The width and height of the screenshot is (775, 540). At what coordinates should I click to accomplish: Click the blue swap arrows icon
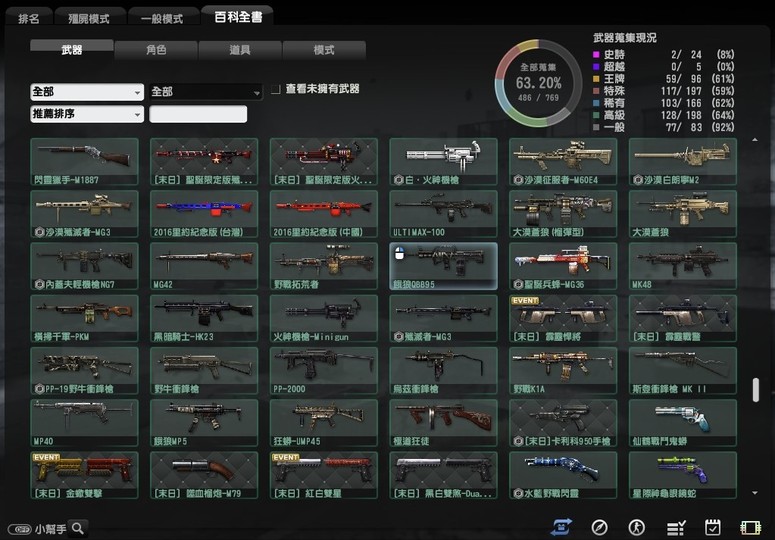[562, 527]
